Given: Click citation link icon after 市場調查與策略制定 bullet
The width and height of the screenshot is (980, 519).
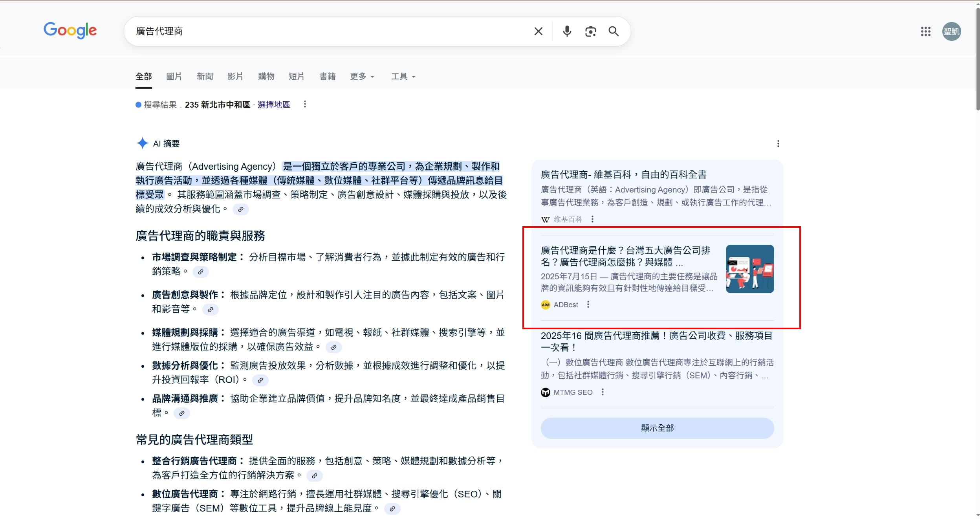Looking at the screenshot, I should click(x=201, y=272).
